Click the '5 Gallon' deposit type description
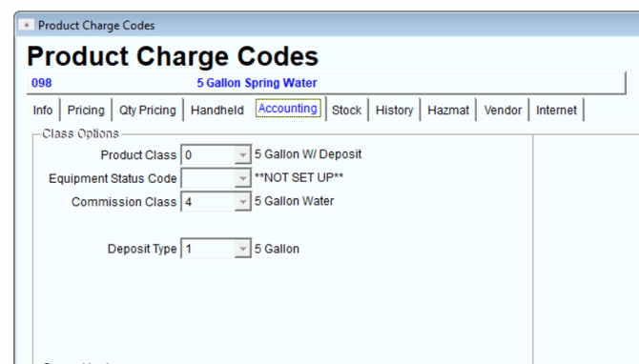Screen dimensions: 639x364 pyautogui.click(x=278, y=249)
